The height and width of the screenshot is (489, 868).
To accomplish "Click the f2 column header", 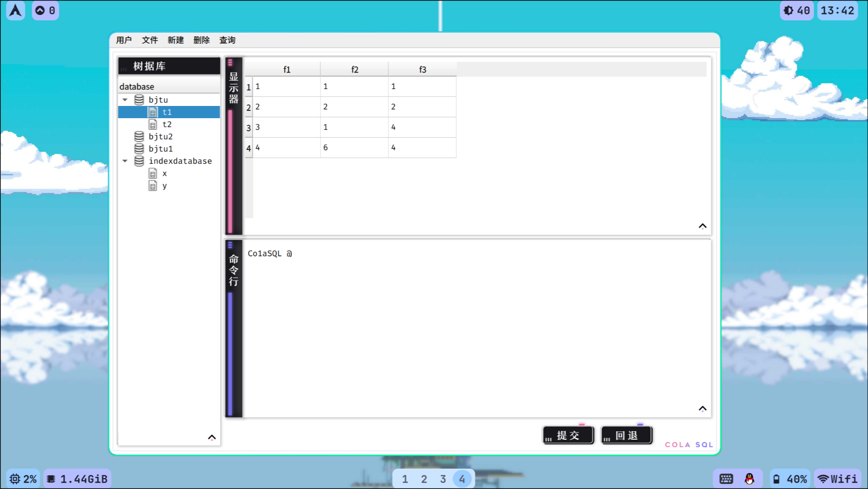I will pyautogui.click(x=354, y=69).
